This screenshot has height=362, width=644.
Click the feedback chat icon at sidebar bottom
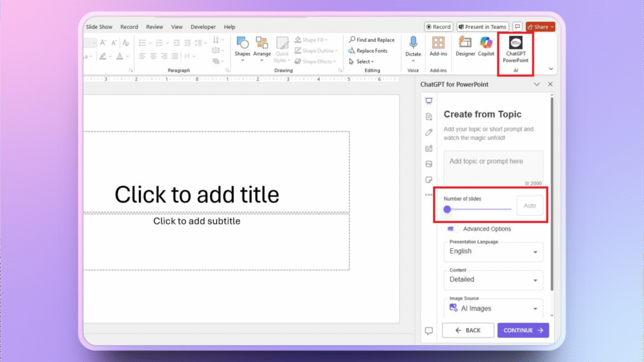click(429, 331)
